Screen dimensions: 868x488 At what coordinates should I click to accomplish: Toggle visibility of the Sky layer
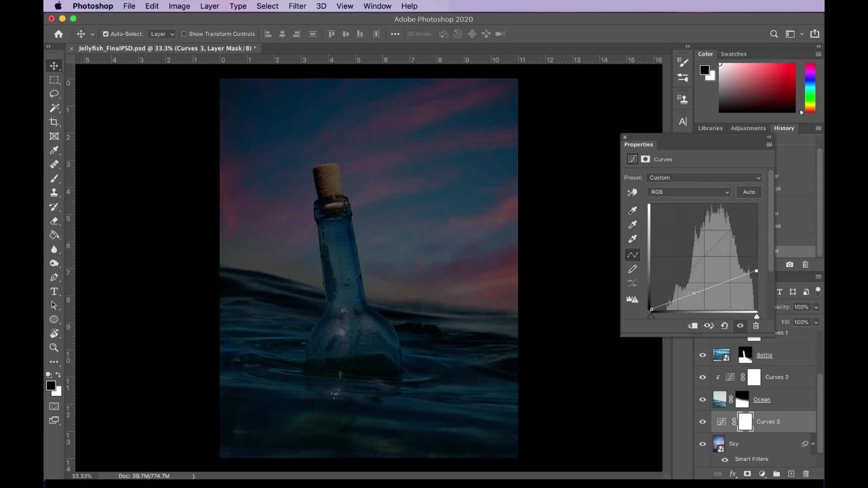click(703, 444)
